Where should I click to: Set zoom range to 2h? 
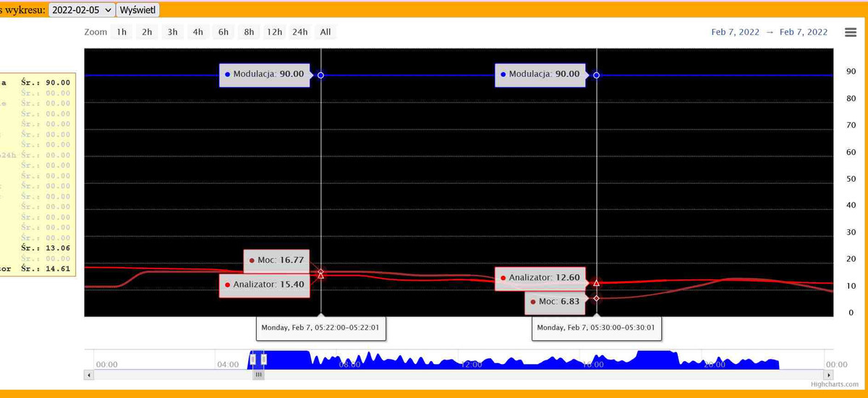click(147, 32)
